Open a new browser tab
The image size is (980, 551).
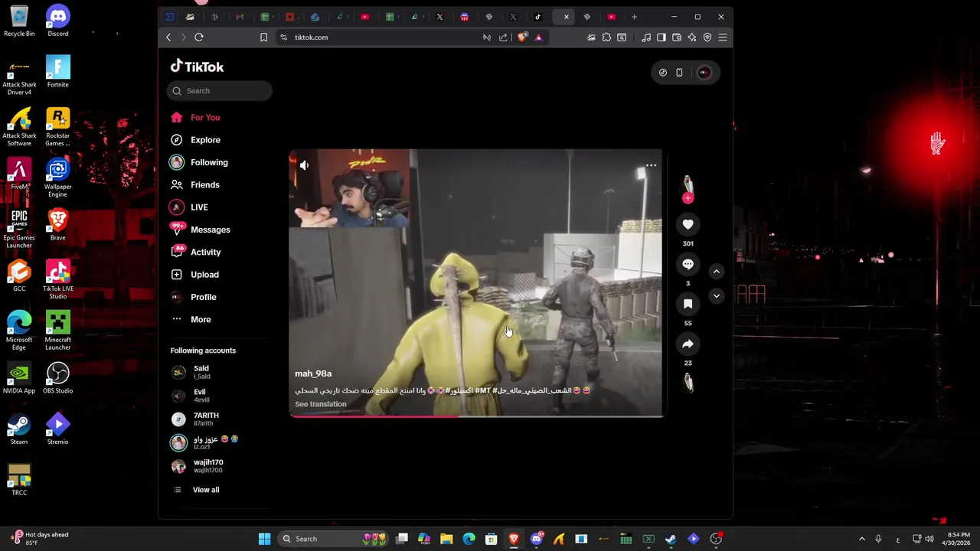point(634,17)
